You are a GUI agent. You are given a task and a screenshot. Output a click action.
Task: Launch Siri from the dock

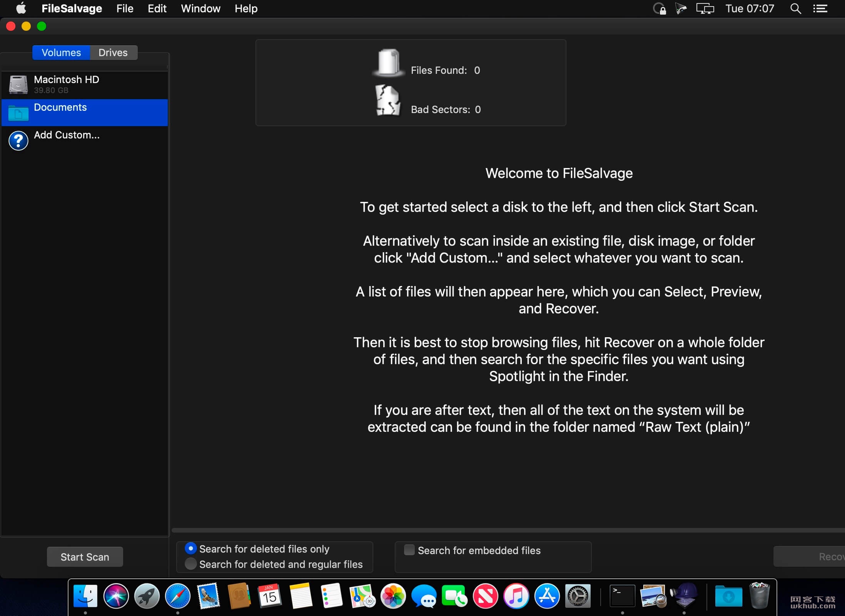point(116,596)
